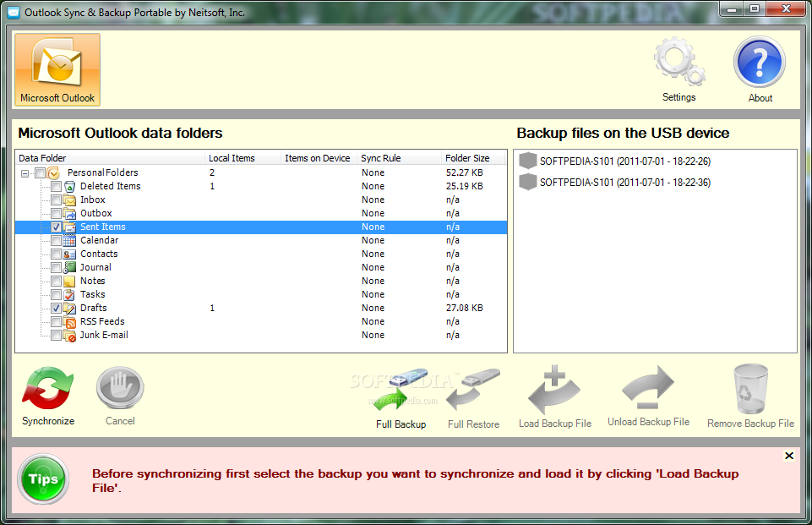The height and width of the screenshot is (525, 812).
Task: Select the RSS Feeds folder row
Action: coord(261,321)
